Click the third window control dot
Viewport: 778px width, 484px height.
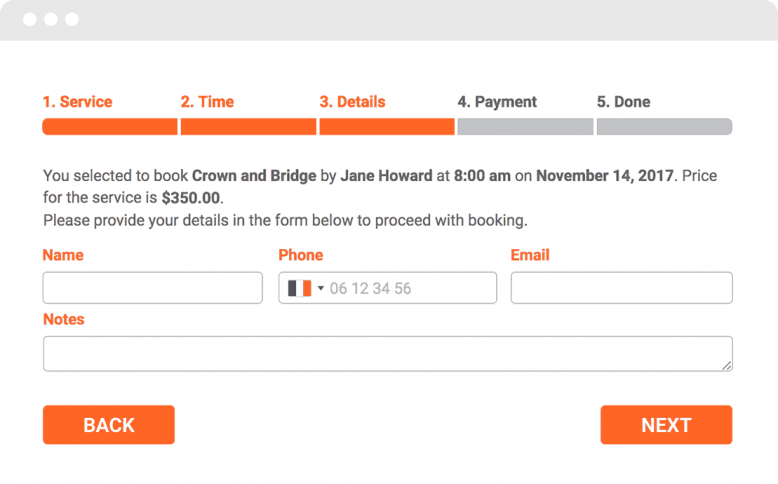tap(72, 19)
